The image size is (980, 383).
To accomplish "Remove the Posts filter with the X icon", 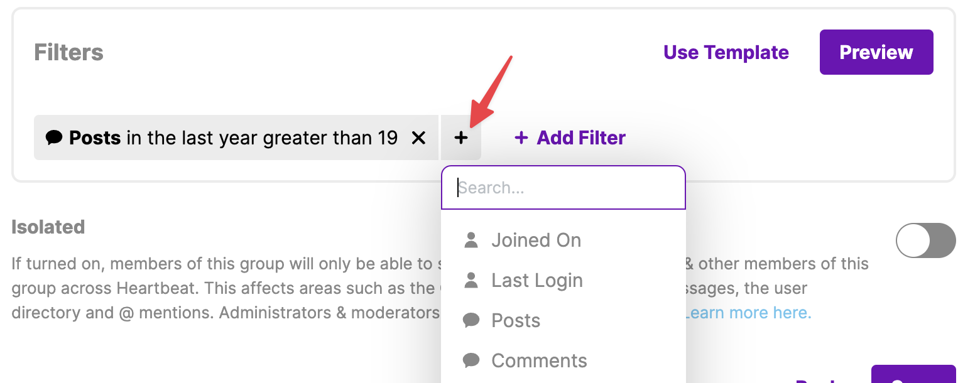I will [x=418, y=138].
